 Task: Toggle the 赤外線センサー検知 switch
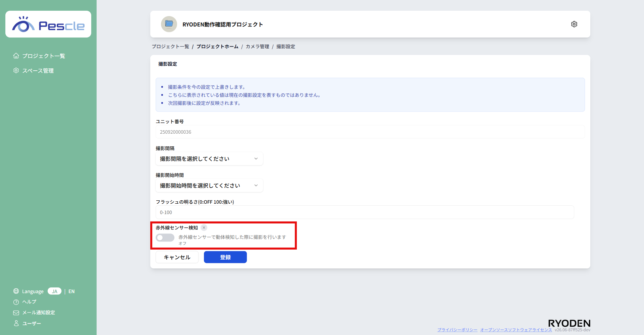(165, 238)
